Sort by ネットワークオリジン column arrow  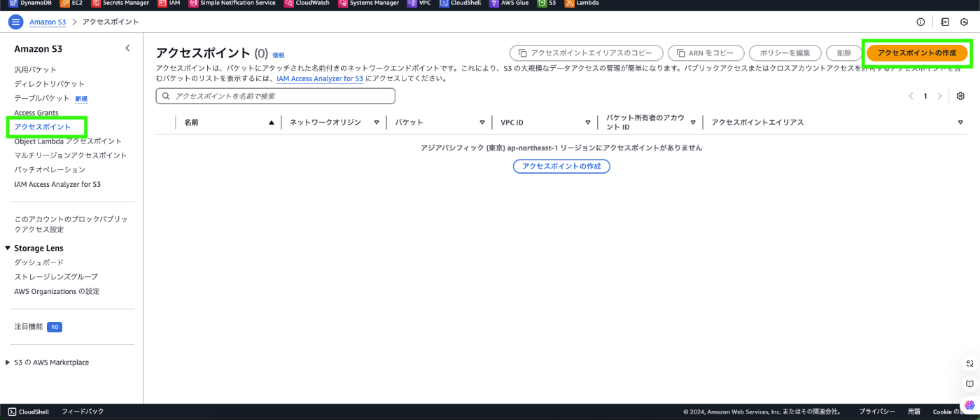point(377,122)
